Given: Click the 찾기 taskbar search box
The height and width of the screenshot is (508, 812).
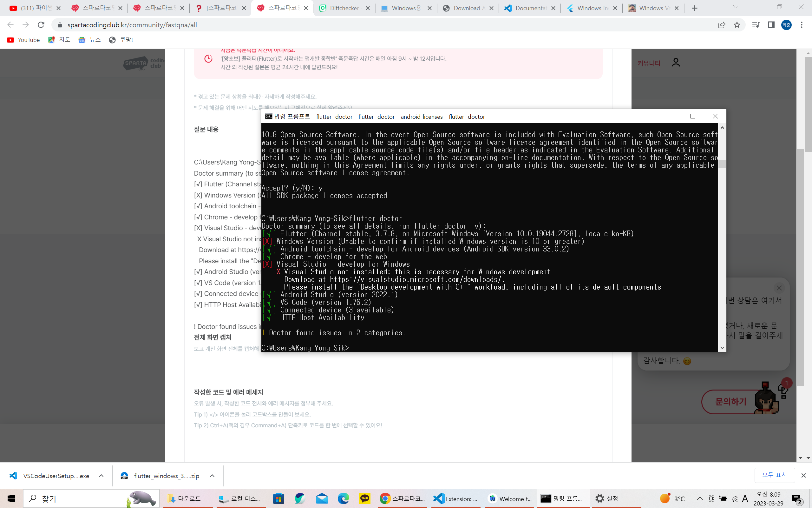Looking at the screenshot, I should (91, 498).
